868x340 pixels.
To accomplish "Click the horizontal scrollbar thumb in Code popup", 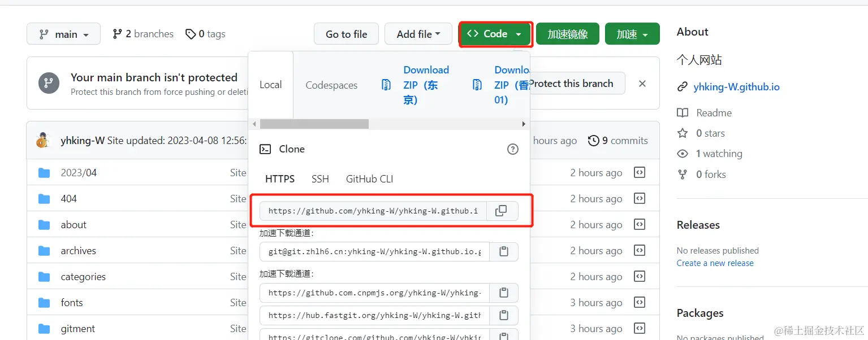I will click(314, 124).
